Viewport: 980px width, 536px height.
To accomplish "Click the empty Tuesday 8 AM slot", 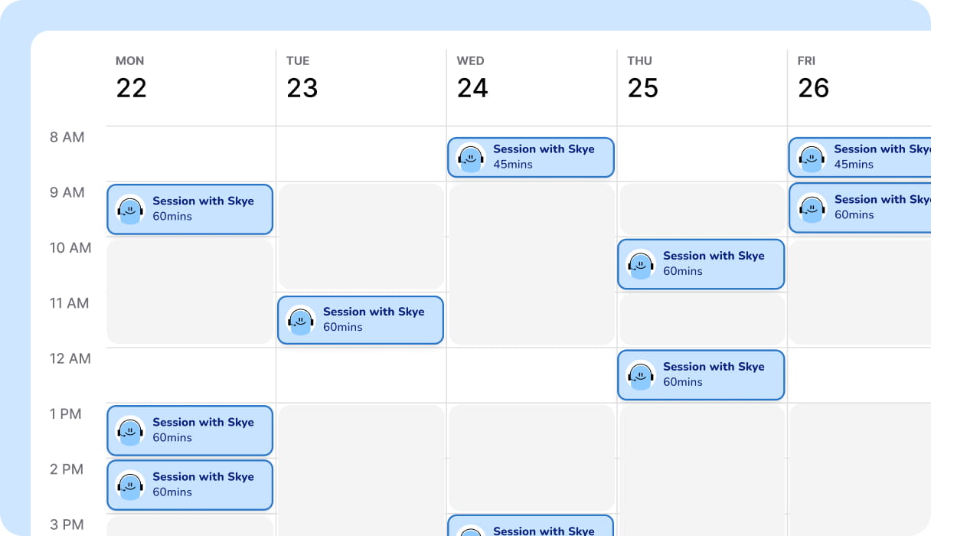I will point(361,154).
